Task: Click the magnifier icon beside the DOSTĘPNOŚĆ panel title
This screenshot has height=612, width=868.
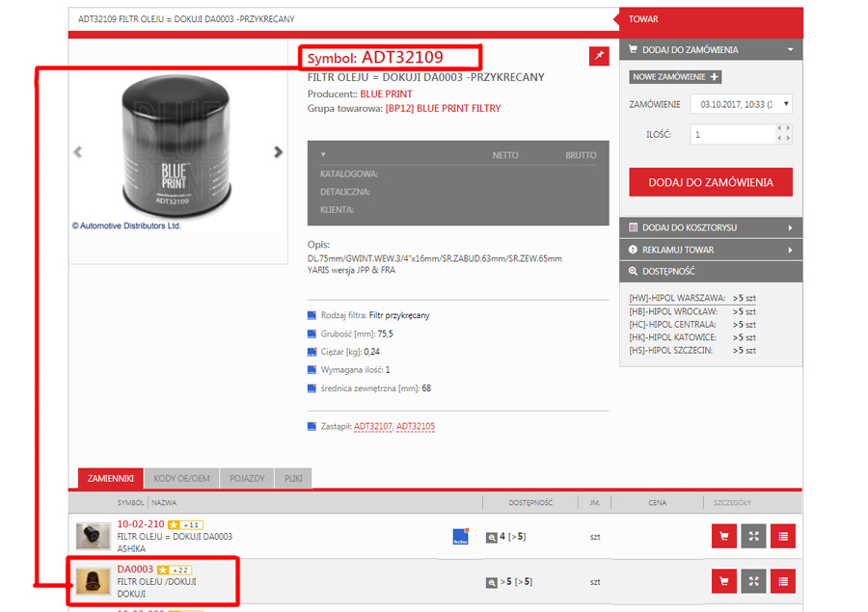Action: click(x=633, y=271)
